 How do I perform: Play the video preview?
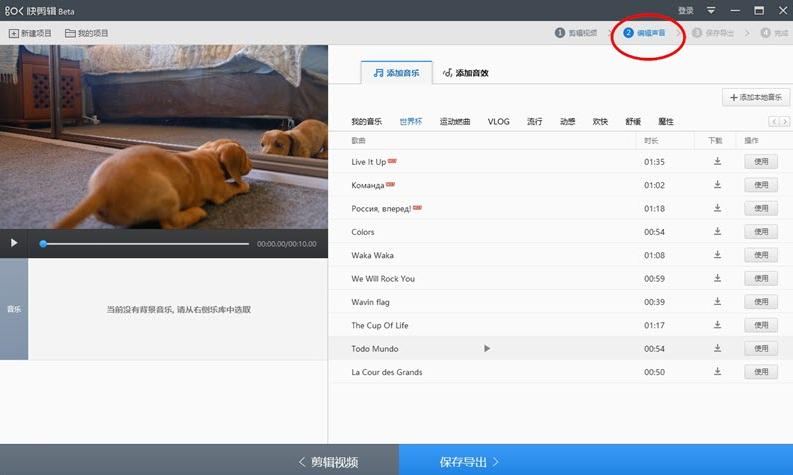[14, 243]
